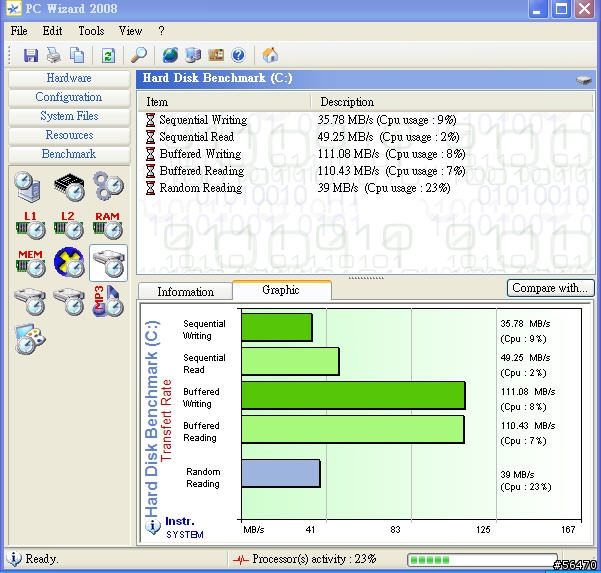The image size is (601, 573).
Task: Click the Processor(s) activity status text
Action: [314, 559]
